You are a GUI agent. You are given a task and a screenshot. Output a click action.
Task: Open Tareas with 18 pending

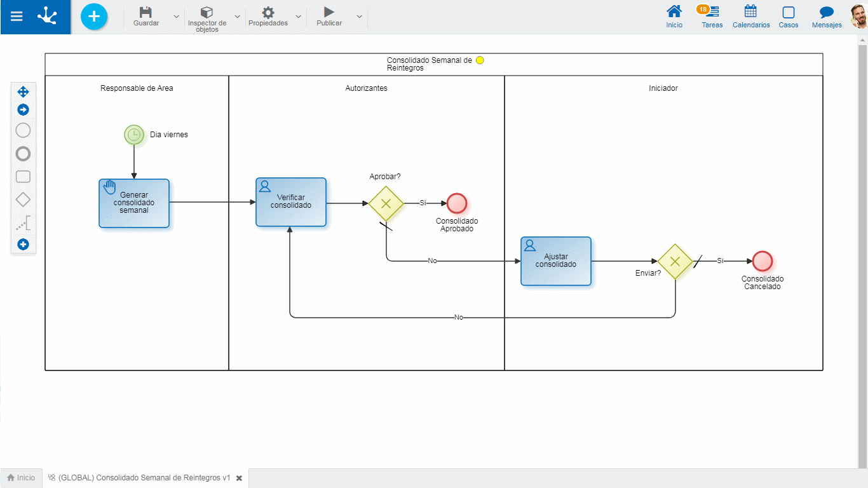tap(712, 17)
